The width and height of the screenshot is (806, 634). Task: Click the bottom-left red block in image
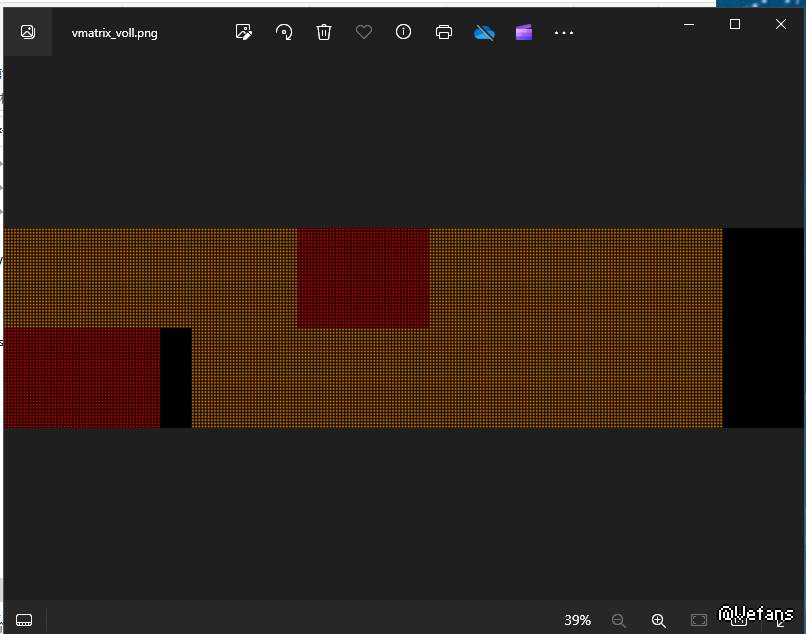(81, 377)
